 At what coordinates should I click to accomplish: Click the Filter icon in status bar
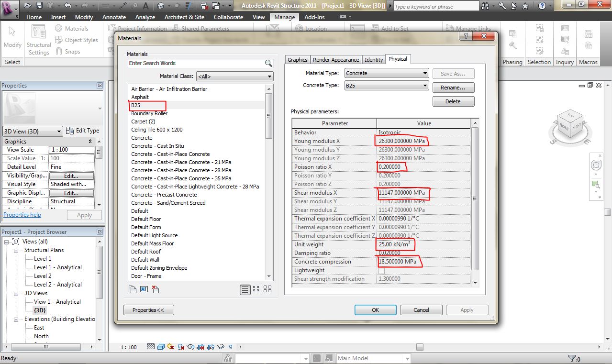pos(573,358)
